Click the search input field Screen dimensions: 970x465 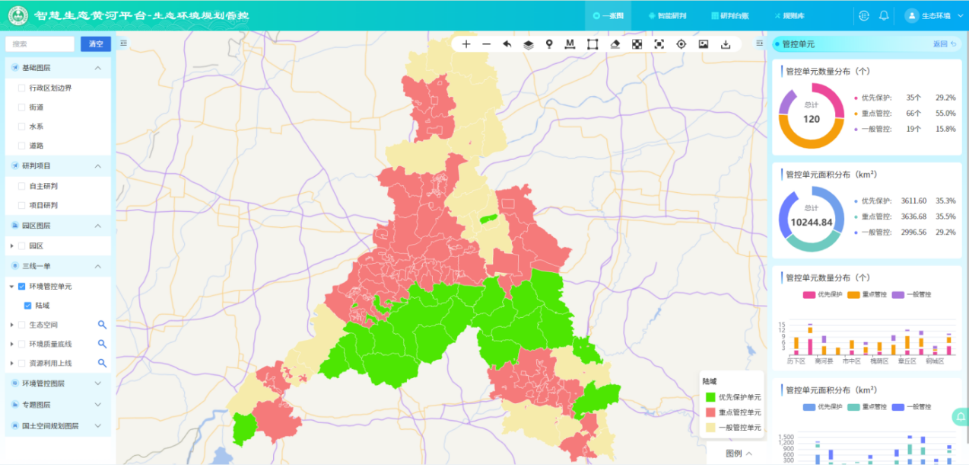40,44
